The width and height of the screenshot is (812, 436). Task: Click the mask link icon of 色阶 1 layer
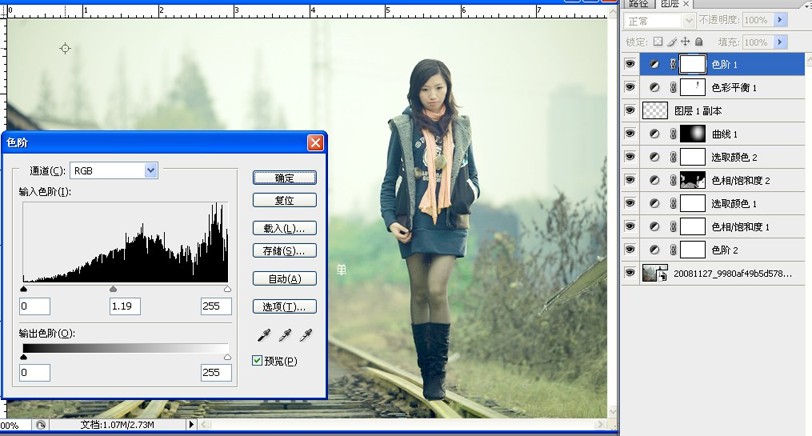[x=673, y=64]
